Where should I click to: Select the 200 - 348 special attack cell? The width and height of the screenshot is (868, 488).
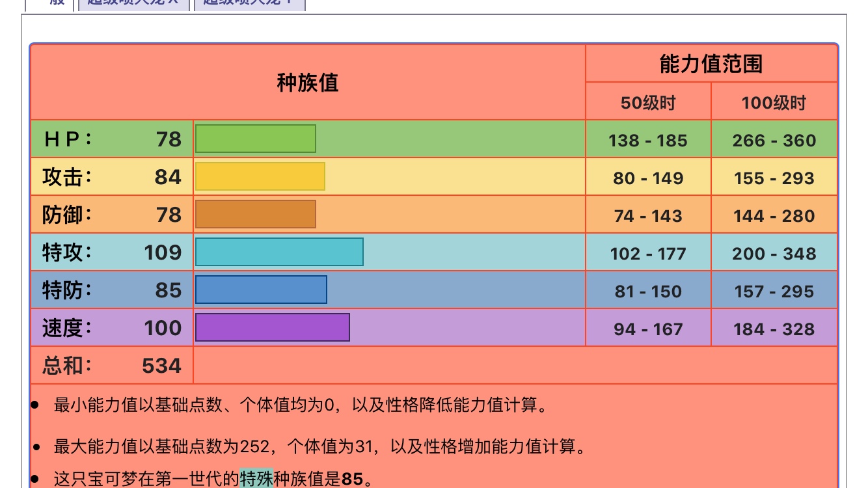coord(774,253)
